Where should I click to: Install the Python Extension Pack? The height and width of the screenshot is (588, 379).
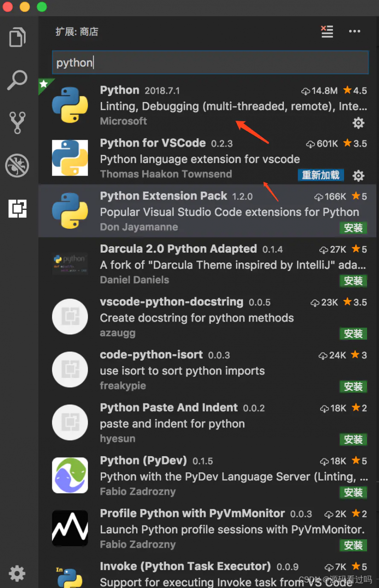point(353,228)
